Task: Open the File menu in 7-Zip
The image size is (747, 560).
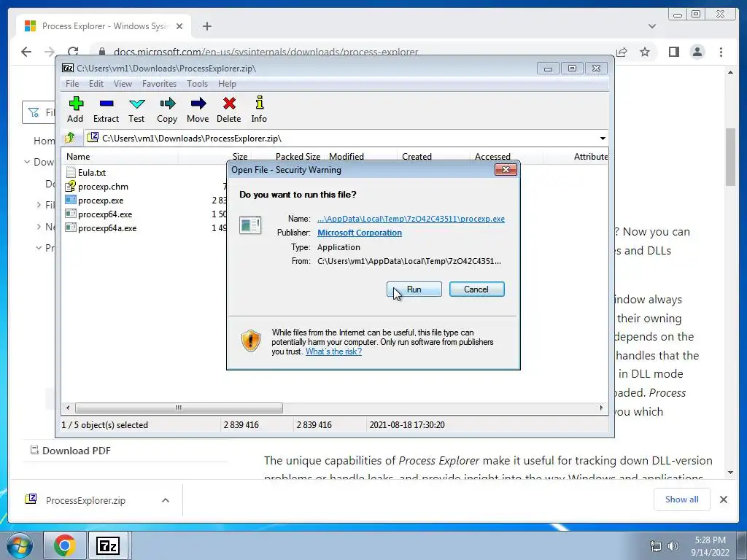Action: (x=72, y=84)
